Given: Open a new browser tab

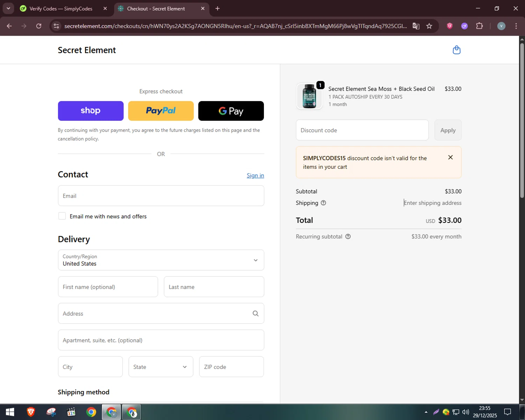Looking at the screenshot, I should pyautogui.click(x=217, y=8).
